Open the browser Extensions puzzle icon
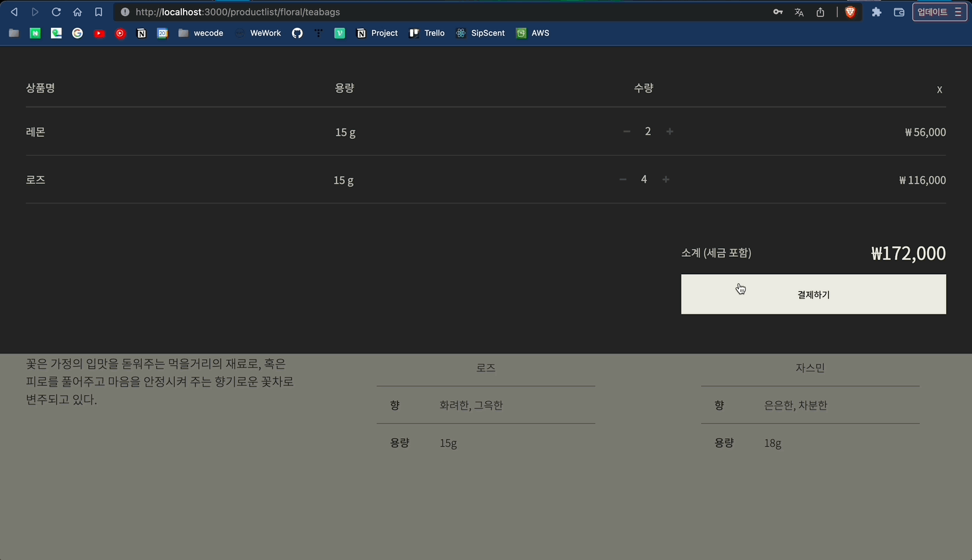972x560 pixels. (x=876, y=11)
